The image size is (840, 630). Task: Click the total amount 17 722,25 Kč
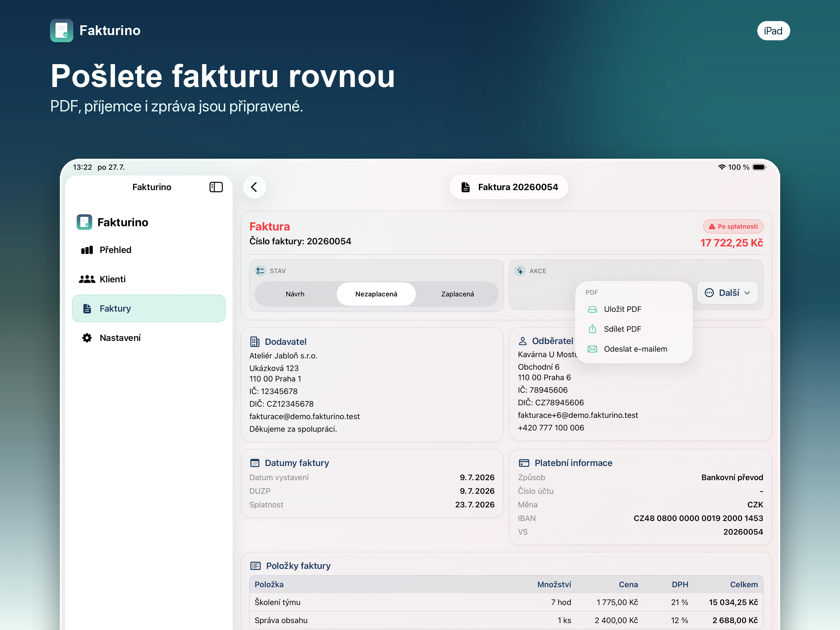732,243
